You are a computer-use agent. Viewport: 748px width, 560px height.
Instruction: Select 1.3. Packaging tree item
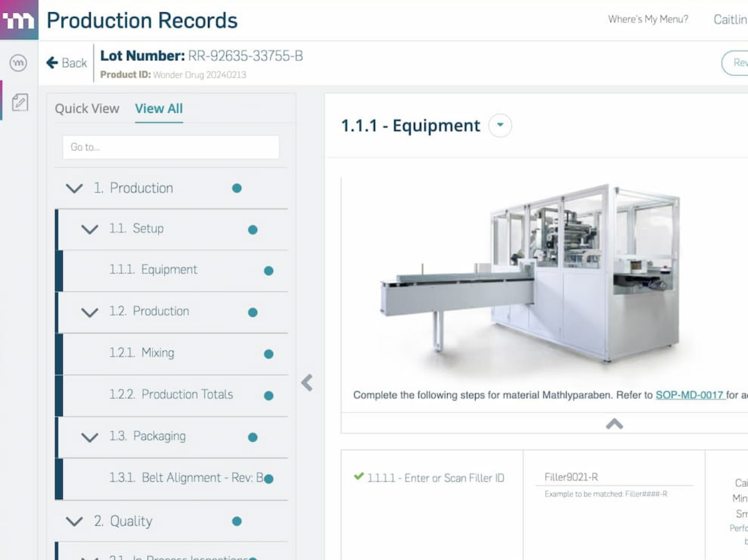[173, 437]
